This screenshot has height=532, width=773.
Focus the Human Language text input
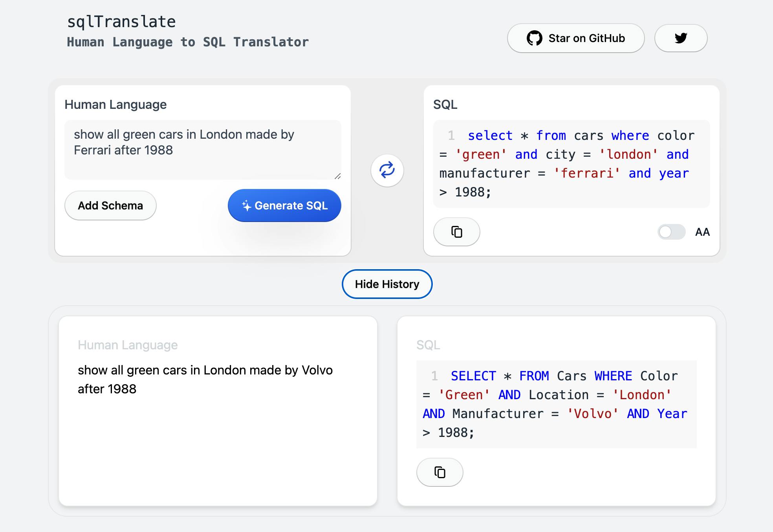click(x=203, y=150)
